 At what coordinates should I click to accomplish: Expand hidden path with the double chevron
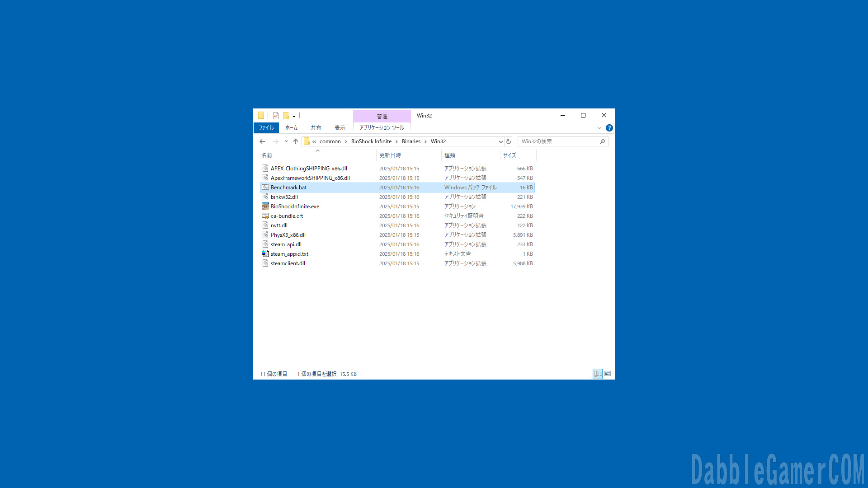[314, 141]
